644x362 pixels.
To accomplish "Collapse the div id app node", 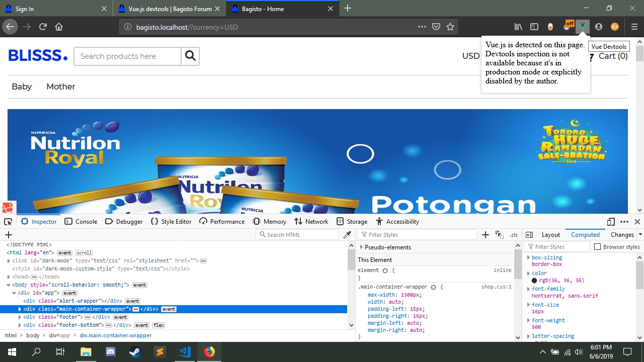I will tap(15, 293).
